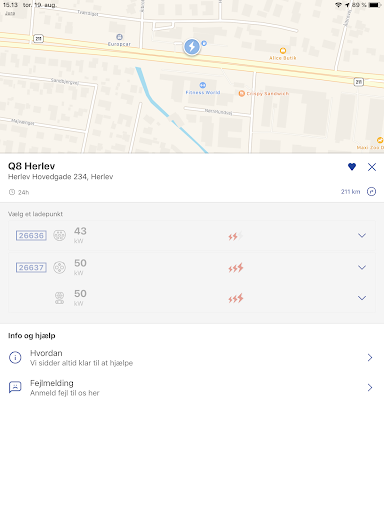Tap the connector icon beside 26637
Image resolution: width=384 pixels, height=512 pixels.
tap(60, 267)
